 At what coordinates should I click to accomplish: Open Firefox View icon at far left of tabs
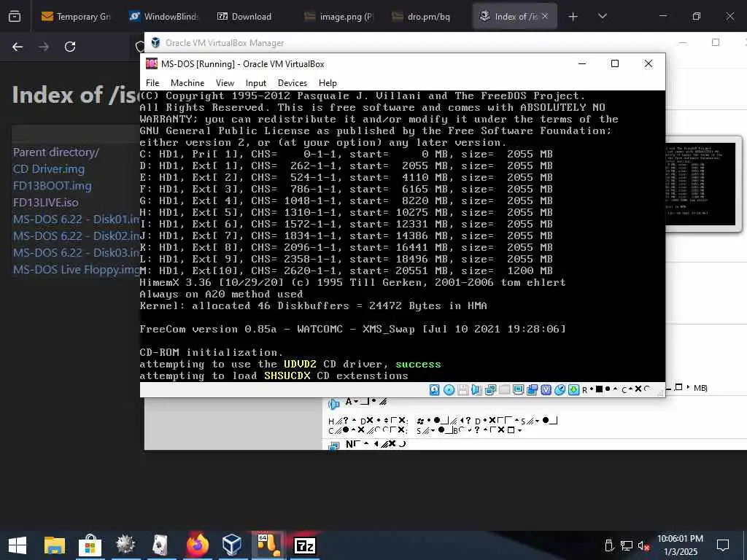[x=15, y=17]
